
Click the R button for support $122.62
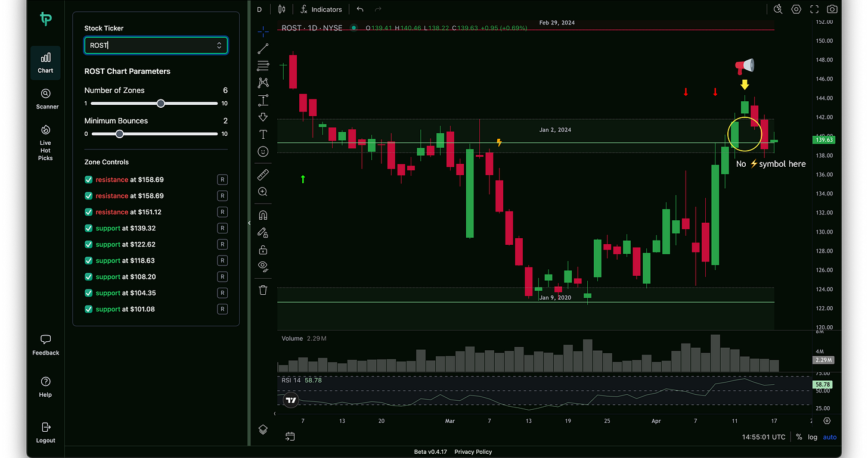coord(222,244)
